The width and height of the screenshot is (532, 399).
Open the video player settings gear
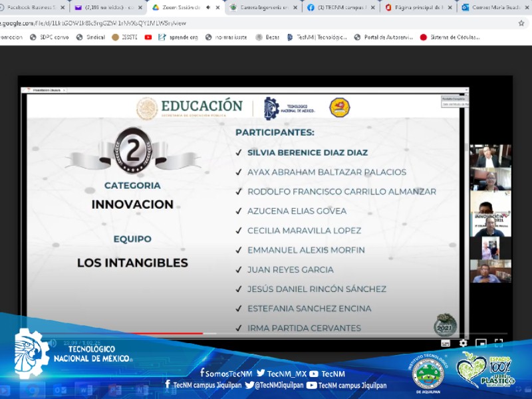click(x=463, y=343)
